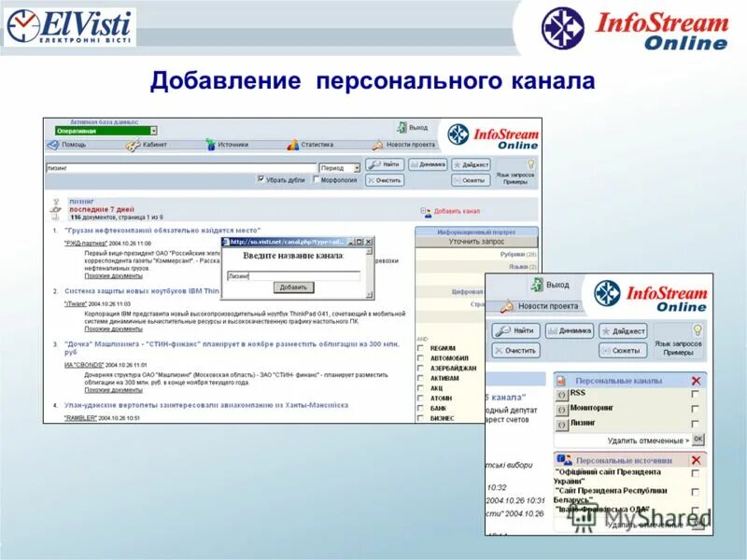The image size is (747, 560).
Task: Click the Динамика button in inset screenshot
Action: [x=570, y=330]
